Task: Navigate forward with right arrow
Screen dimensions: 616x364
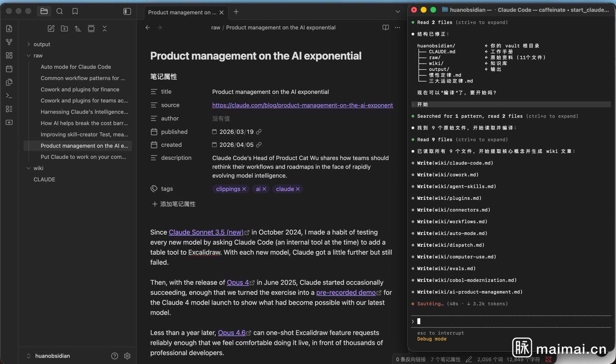Action: (x=159, y=28)
